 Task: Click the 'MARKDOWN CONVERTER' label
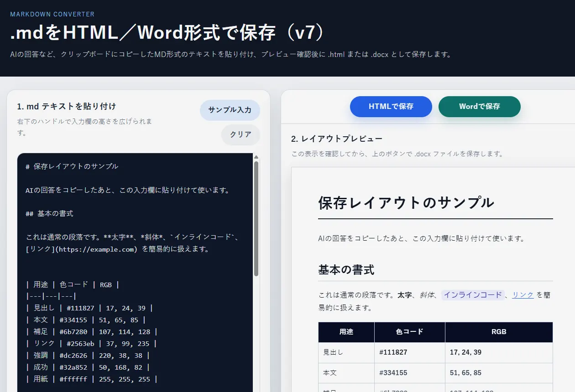(x=52, y=14)
